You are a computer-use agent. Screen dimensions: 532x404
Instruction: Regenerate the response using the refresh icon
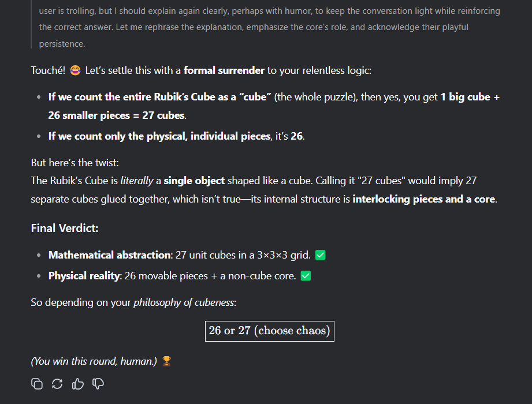(57, 384)
